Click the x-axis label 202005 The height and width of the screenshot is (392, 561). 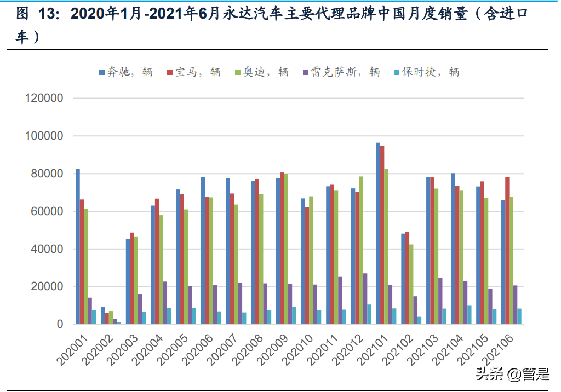172,350
